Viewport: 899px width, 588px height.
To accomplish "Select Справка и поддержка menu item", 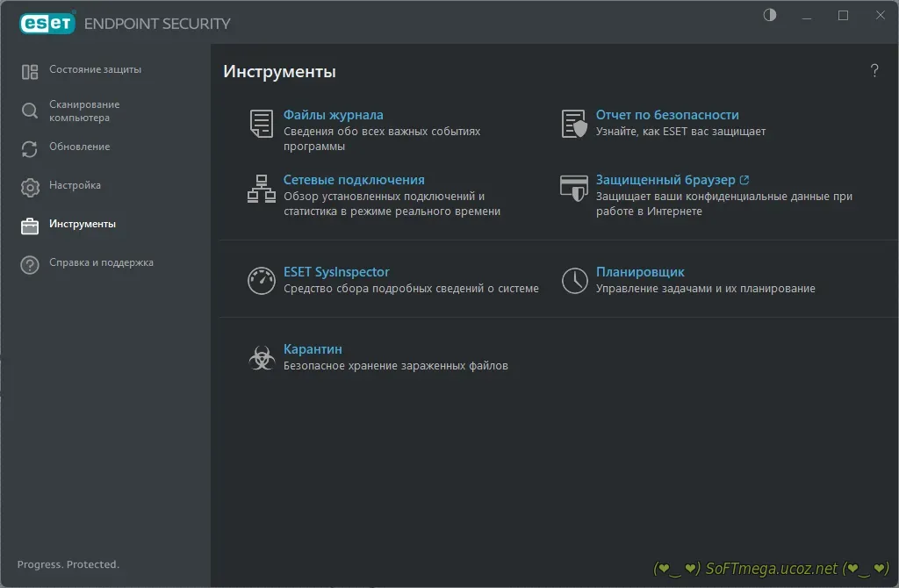I will (101, 263).
